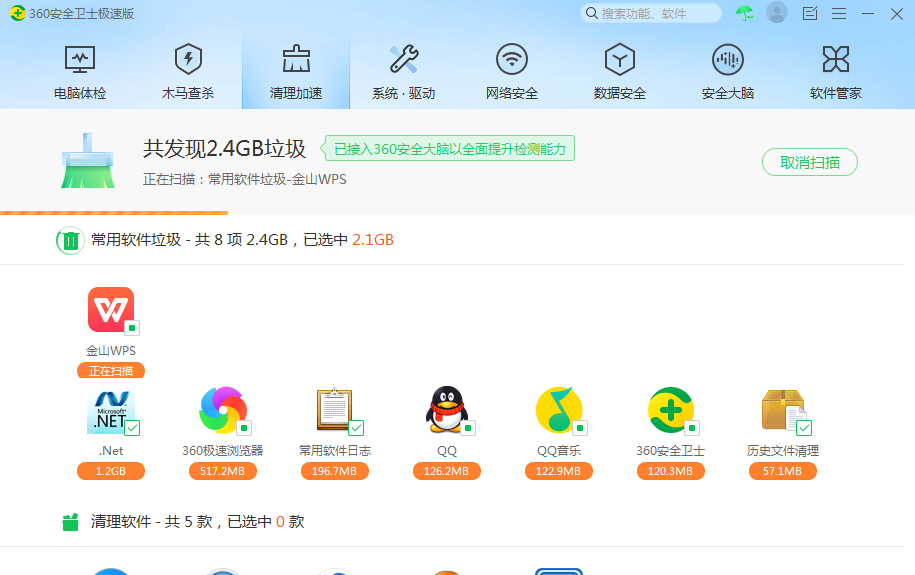Click the 120.3MB size badge
The width and height of the screenshot is (915, 575).
tap(670, 471)
